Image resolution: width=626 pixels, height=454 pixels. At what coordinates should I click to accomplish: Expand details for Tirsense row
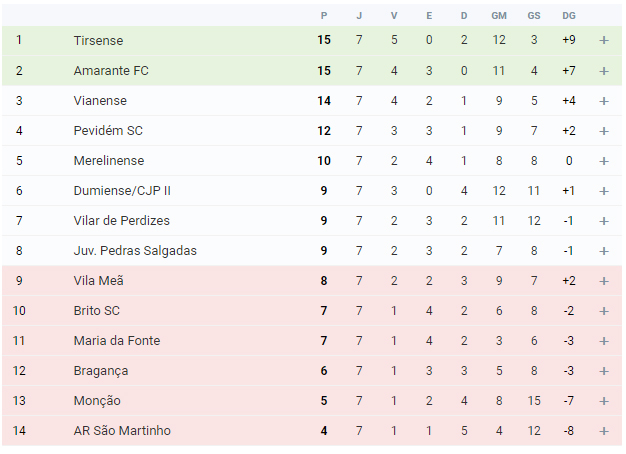coord(604,40)
